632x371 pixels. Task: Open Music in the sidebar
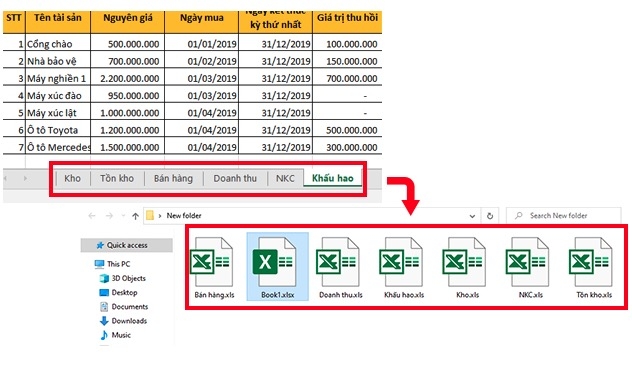point(115,335)
